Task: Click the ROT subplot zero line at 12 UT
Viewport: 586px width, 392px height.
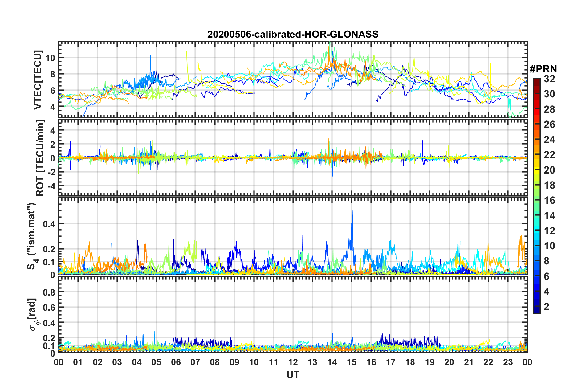Action: pyautogui.click(x=293, y=158)
